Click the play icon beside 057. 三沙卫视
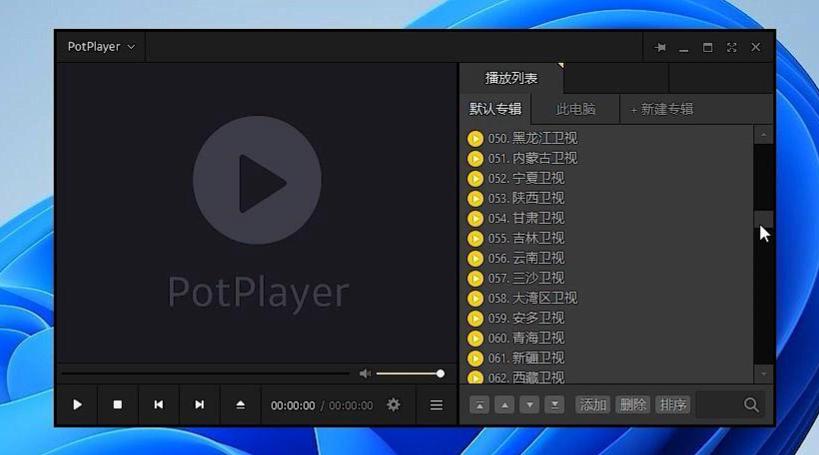Screen dimensions: 819x455 coord(475,278)
